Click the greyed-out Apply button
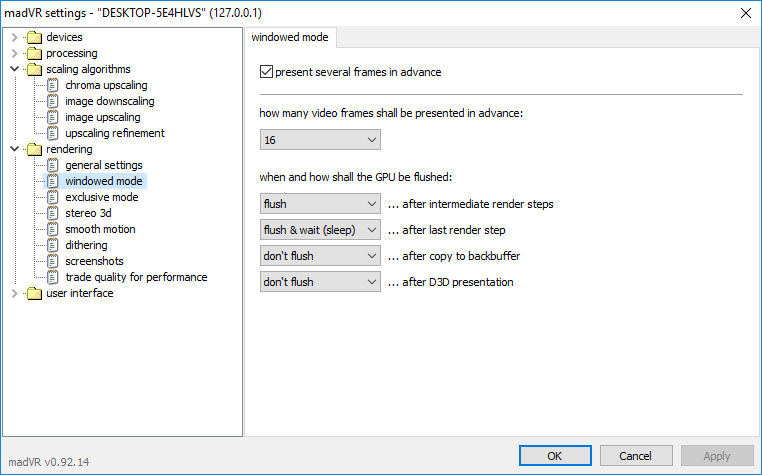This screenshot has width=762, height=475. 717,456
